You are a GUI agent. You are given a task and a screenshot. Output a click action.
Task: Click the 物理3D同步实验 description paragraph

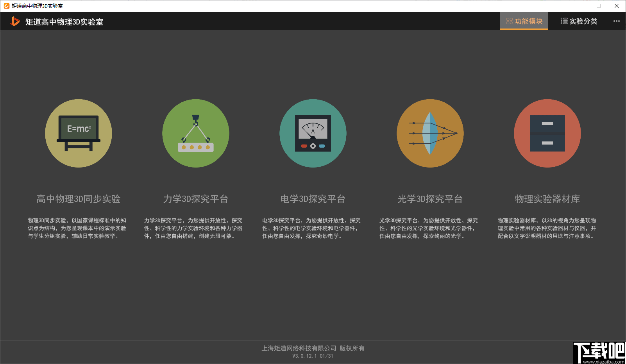point(77,228)
